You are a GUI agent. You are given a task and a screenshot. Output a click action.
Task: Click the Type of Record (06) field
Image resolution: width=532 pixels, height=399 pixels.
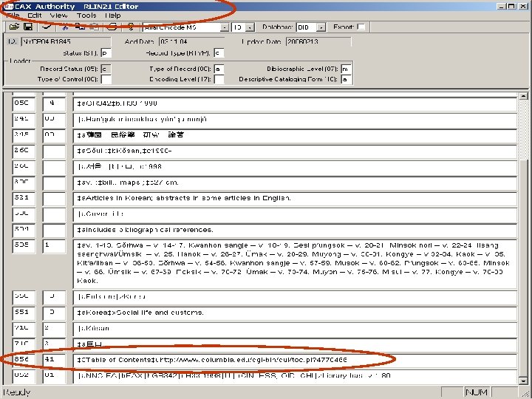tap(219, 69)
